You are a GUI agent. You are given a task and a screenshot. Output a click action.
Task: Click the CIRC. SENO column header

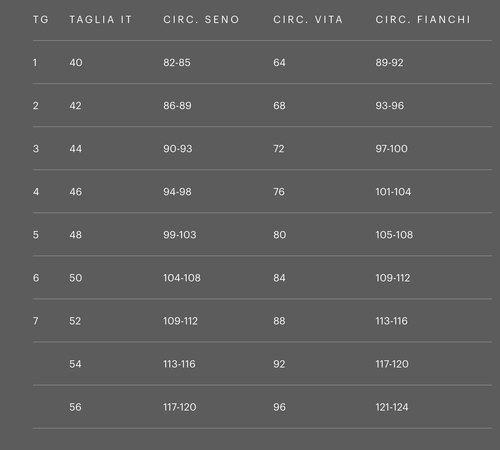pyautogui.click(x=201, y=20)
